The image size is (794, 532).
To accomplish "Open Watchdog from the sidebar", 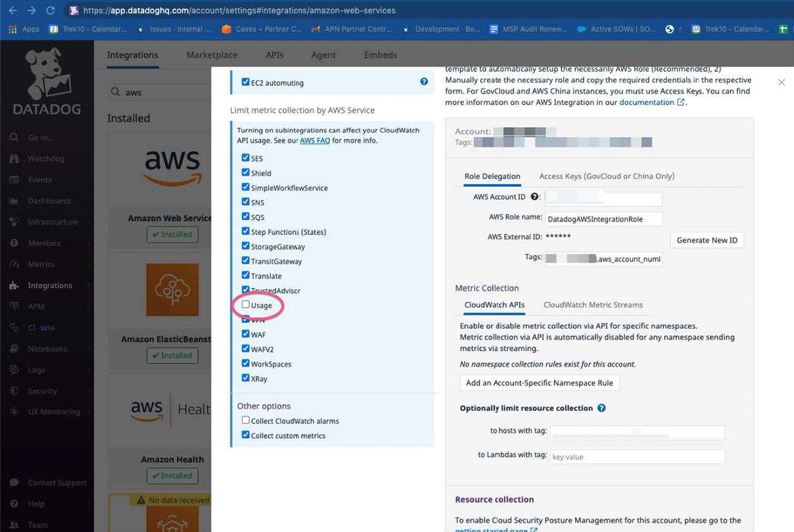I will click(x=46, y=159).
